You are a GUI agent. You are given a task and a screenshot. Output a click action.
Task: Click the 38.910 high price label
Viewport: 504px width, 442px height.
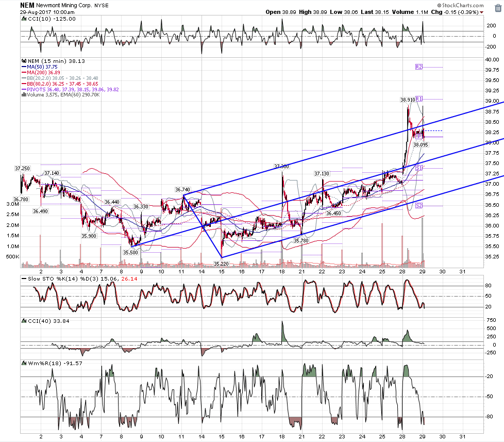408,100
